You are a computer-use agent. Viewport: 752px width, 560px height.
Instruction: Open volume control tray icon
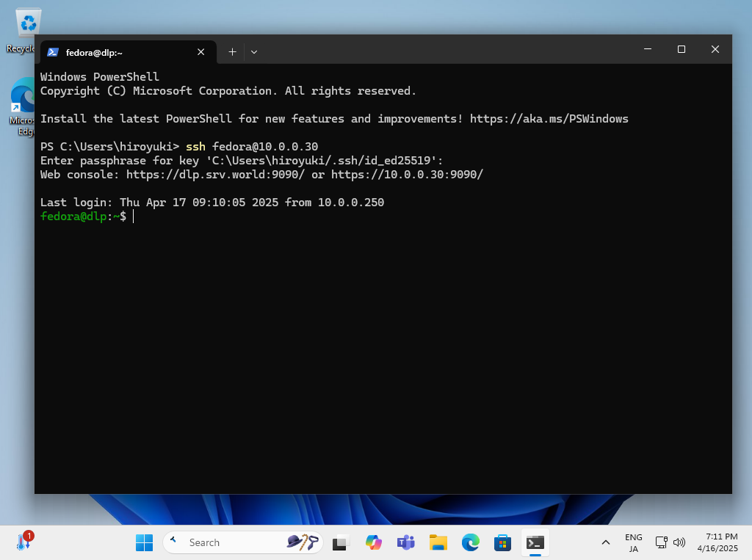pyautogui.click(x=679, y=542)
